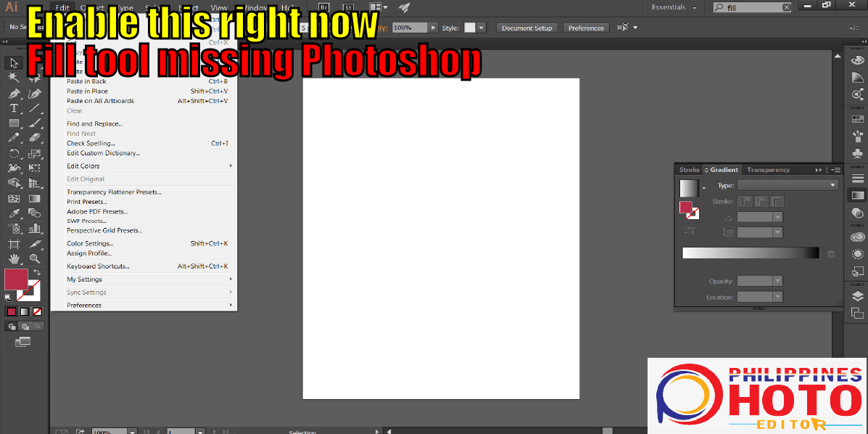This screenshot has height=434, width=868.
Task: Open the Layers panel from the dock
Action: click(x=857, y=295)
